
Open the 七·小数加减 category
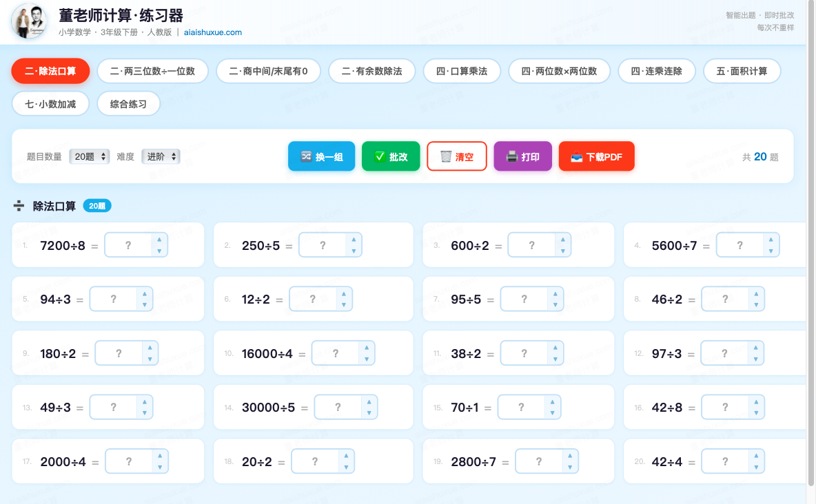pyautogui.click(x=50, y=104)
